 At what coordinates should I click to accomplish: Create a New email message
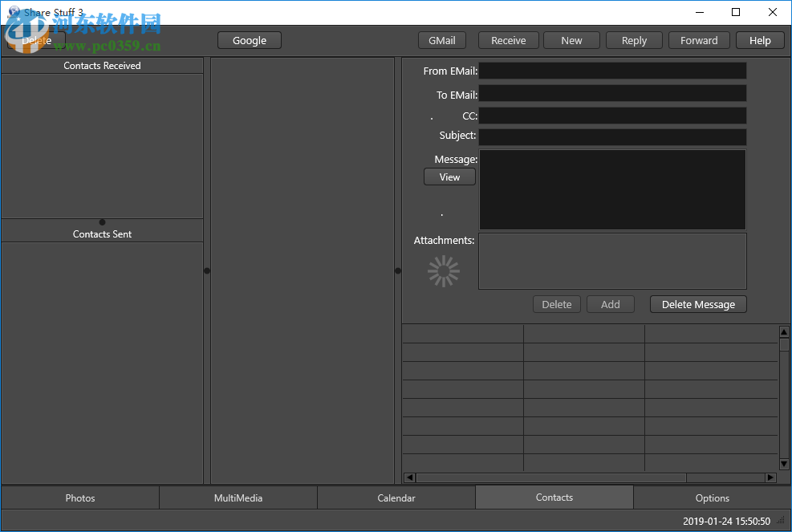tap(571, 41)
